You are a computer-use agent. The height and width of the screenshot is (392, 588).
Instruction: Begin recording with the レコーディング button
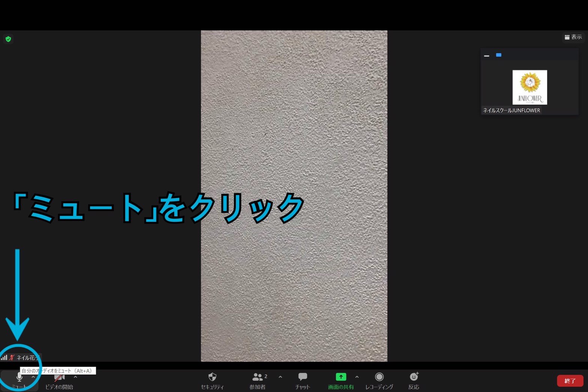tap(379, 381)
